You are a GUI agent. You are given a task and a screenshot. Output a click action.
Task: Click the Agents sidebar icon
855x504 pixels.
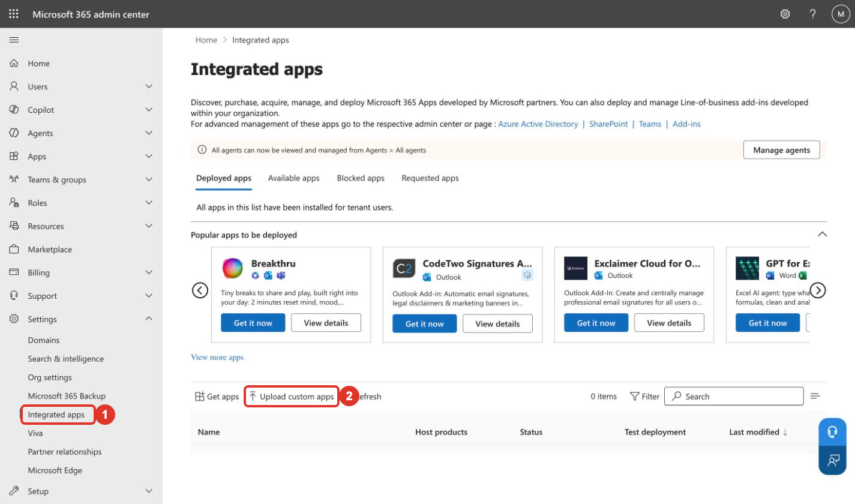(14, 133)
